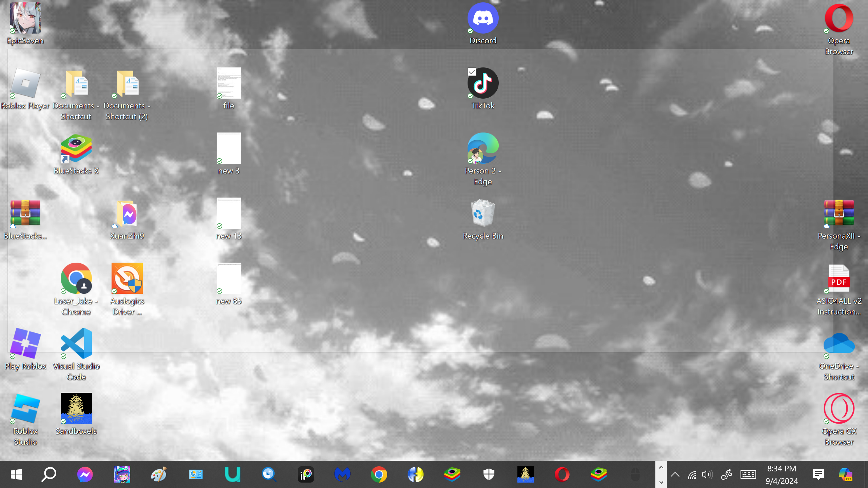Toggle the touch keyboard tray icon

748,474
